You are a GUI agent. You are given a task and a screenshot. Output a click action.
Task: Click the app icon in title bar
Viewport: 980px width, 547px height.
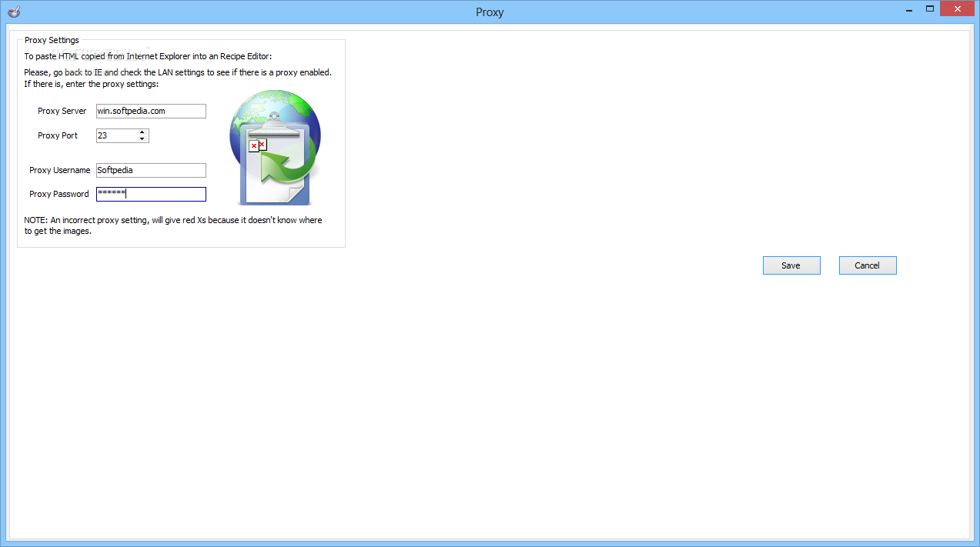(12, 12)
